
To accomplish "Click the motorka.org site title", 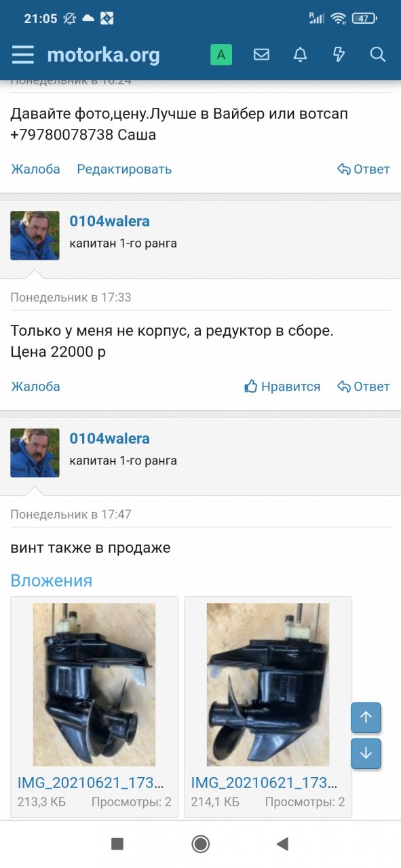I will [103, 55].
